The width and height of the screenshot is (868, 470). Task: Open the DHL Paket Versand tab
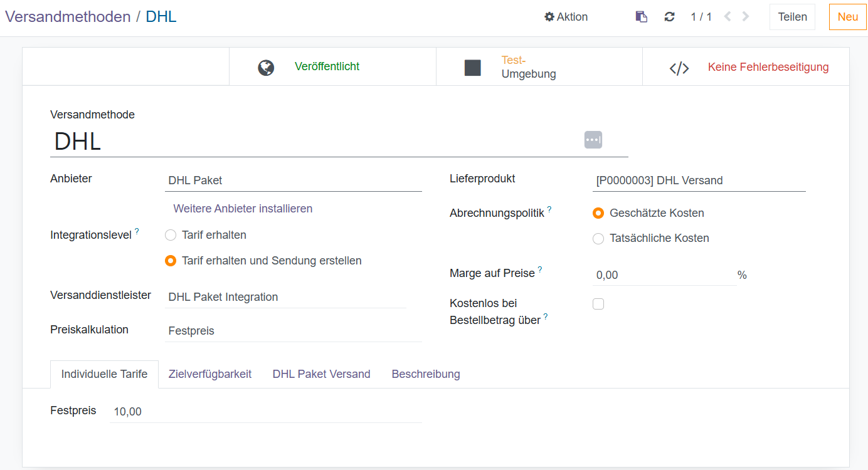click(321, 374)
